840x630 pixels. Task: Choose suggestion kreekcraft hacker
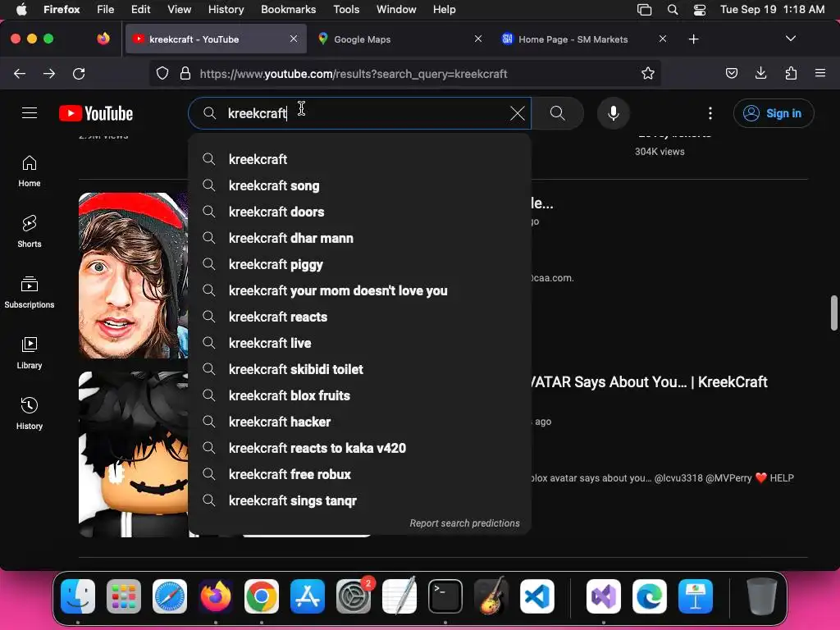[x=359, y=422]
